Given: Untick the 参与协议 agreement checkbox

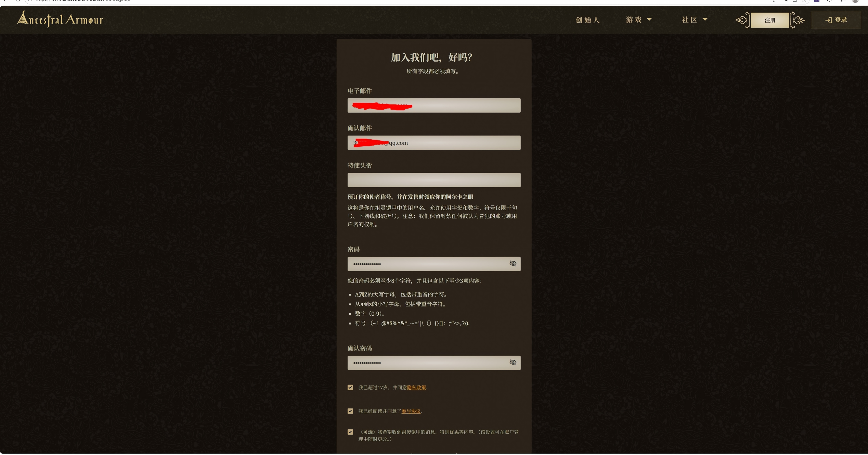Looking at the screenshot, I should pos(350,411).
